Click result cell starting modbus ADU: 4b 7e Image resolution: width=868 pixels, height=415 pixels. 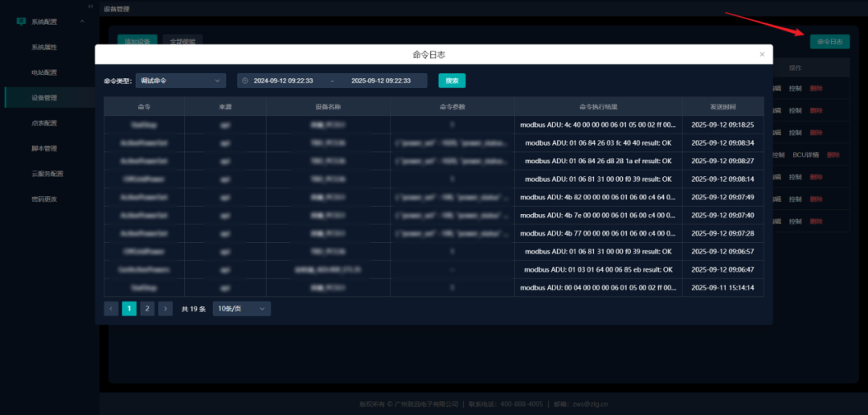pyautogui.click(x=599, y=216)
